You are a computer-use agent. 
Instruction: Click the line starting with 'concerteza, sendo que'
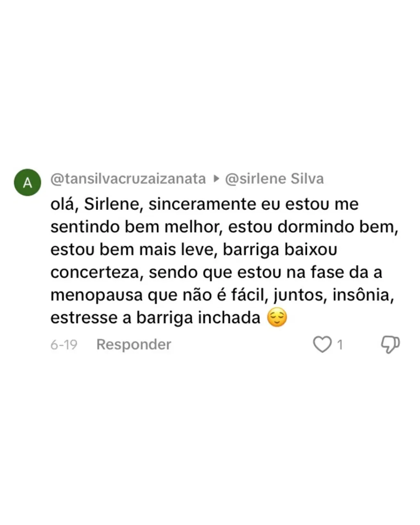(216, 272)
